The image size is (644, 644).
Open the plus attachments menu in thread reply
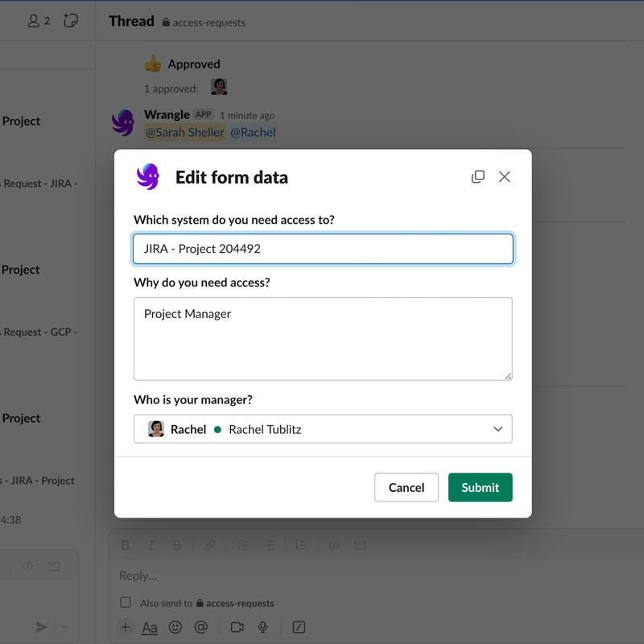coord(126,627)
